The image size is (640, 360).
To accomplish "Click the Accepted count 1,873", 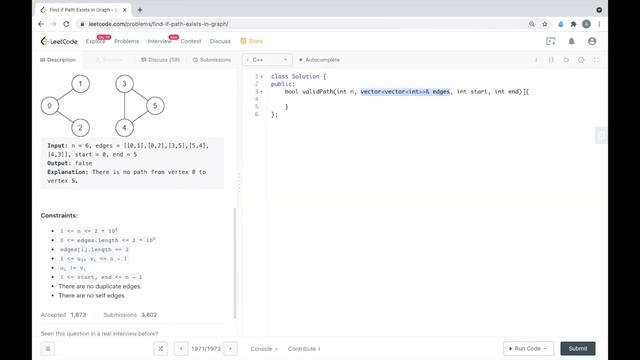I will 78,315.
